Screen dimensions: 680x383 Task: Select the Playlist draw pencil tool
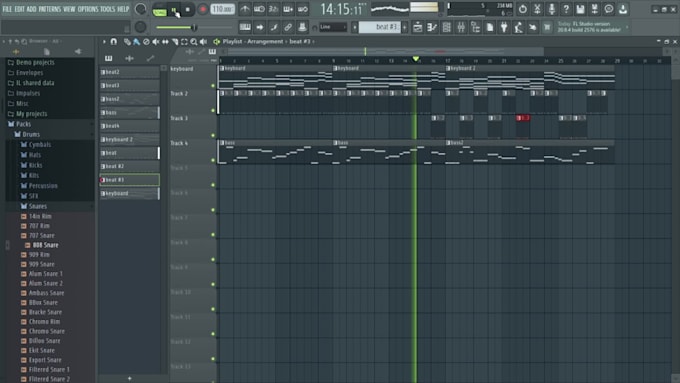[127, 42]
